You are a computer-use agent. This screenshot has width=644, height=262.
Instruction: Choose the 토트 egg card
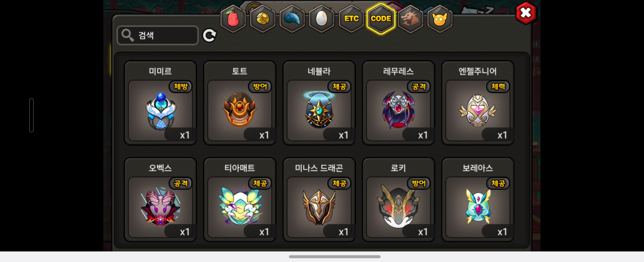pyautogui.click(x=240, y=103)
